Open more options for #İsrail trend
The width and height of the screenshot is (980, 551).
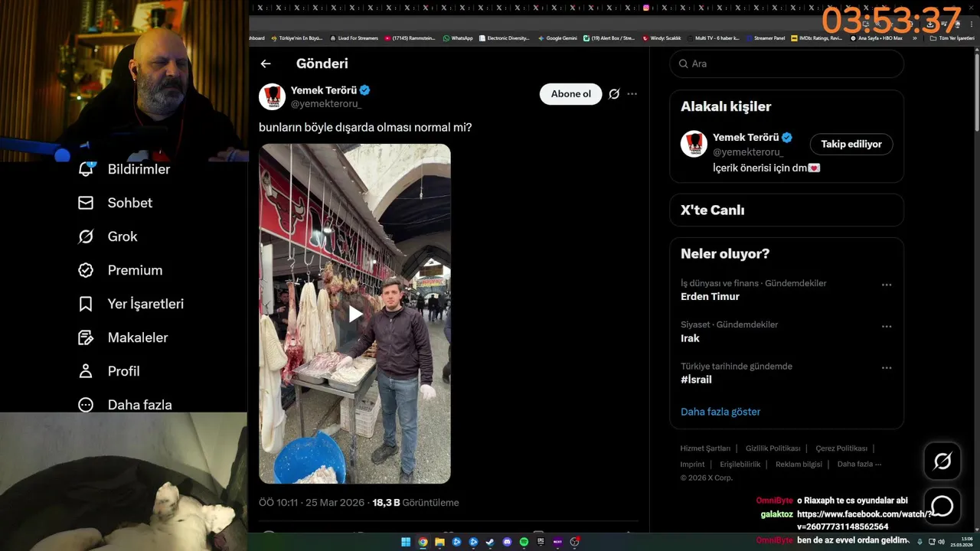pos(887,367)
